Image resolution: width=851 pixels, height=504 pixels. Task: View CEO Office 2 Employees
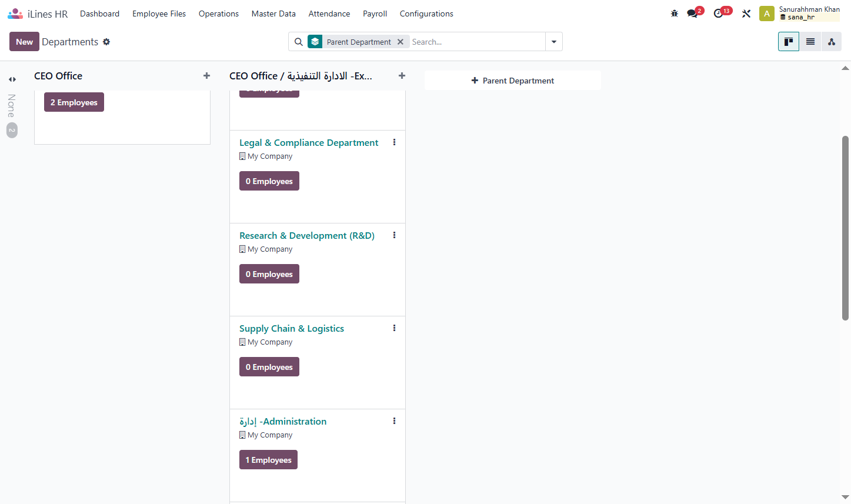tap(74, 102)
